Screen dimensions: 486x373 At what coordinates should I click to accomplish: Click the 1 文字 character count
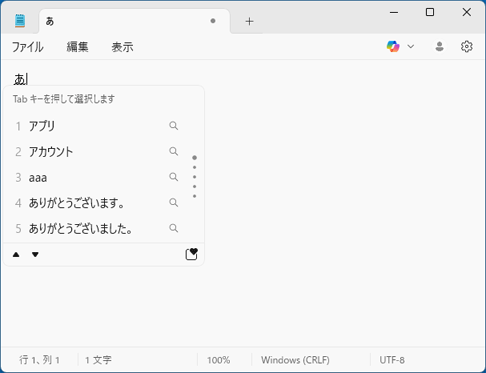tap(98, 360)
